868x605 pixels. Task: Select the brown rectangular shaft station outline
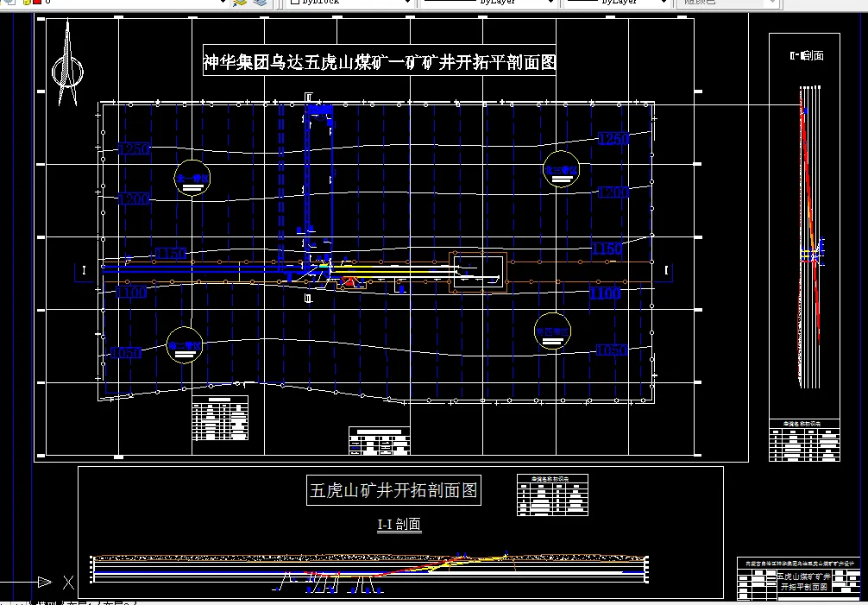[x=478, y=272]
